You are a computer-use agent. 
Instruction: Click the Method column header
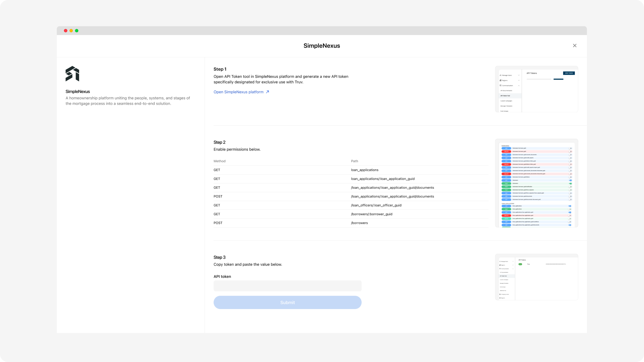pyautogui.click(x=219, y=161)
